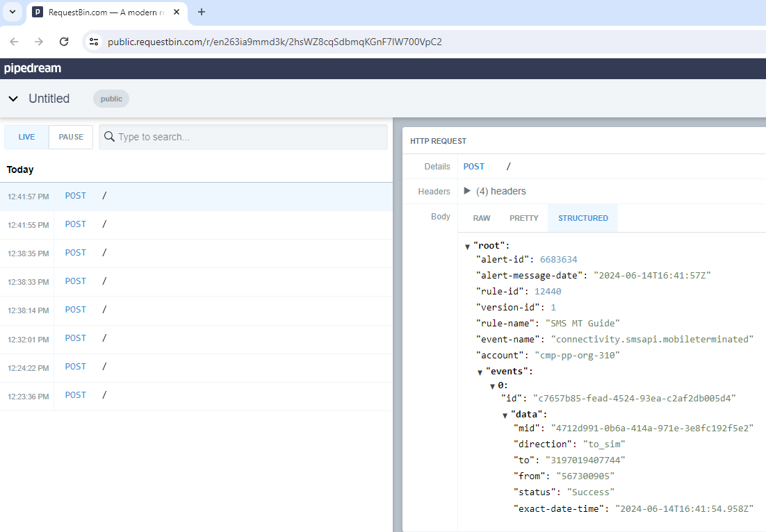Open a new browser tab with the plus icon
Screen dimensions: 766x532
coord(202,12)
